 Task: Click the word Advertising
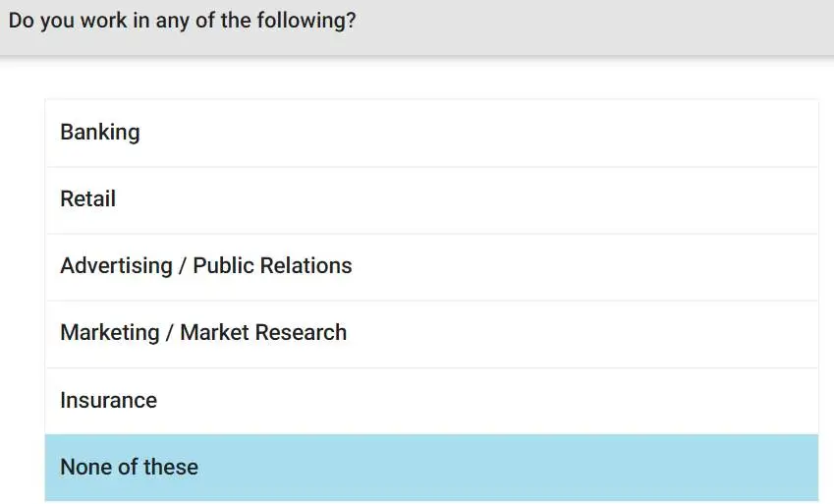click(117, 265)
